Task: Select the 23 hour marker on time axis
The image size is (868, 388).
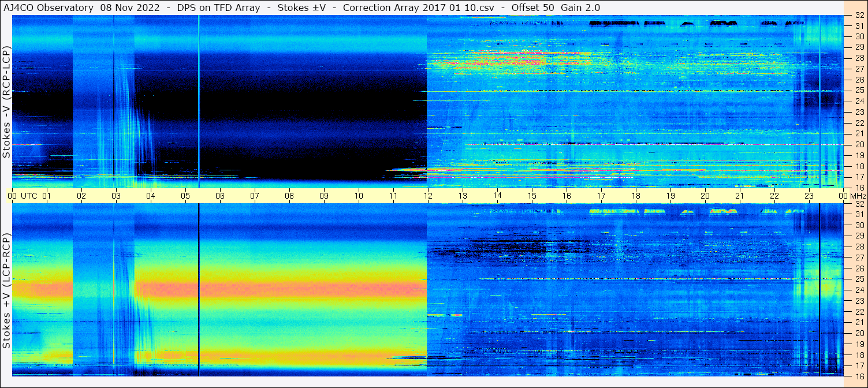Action: (x=809, y=196)
